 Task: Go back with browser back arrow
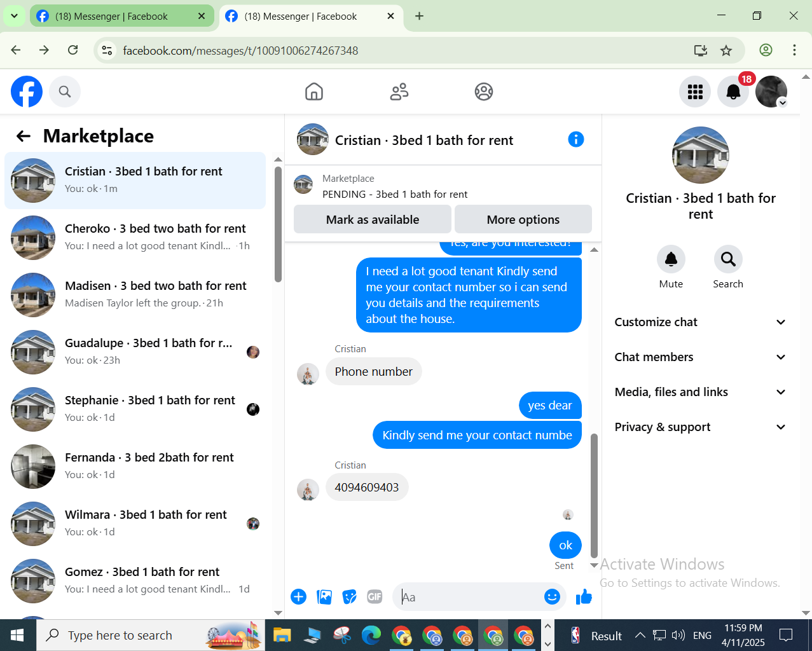click(16, 50)
